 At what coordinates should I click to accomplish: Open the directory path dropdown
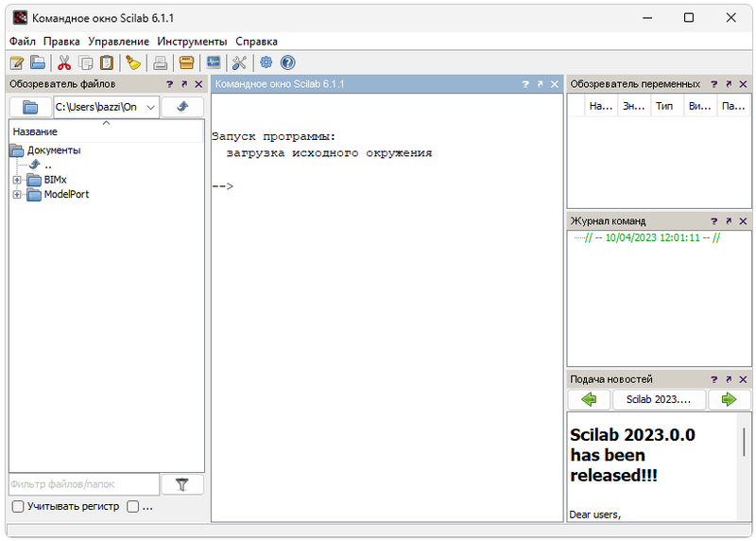point(151,107)
